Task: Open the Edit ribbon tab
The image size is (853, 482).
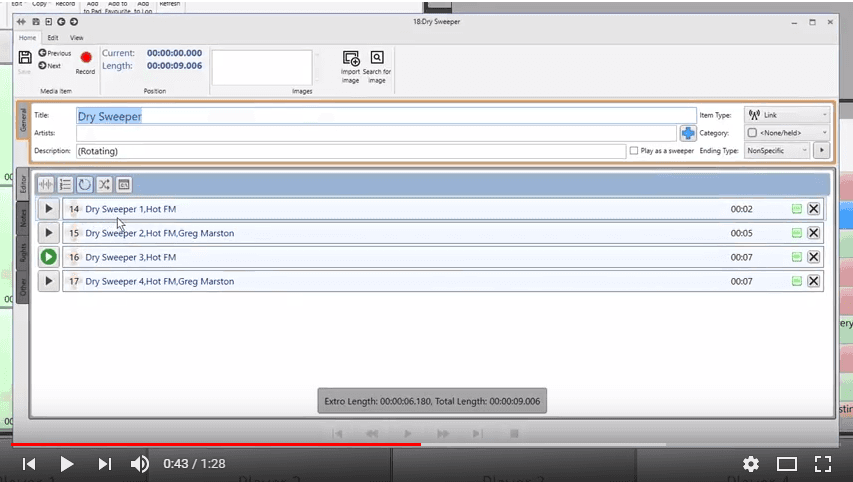Action: coord(53,38)
